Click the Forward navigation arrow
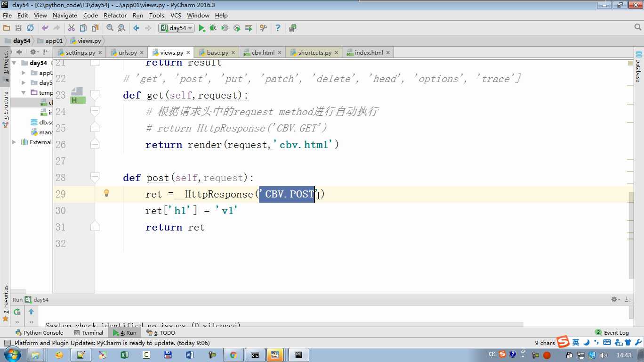The height and width of the screenshot is (362, 644). [148, 28]
